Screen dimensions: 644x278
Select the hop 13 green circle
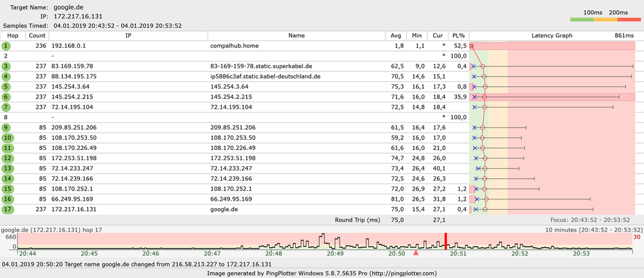(8, 169)
